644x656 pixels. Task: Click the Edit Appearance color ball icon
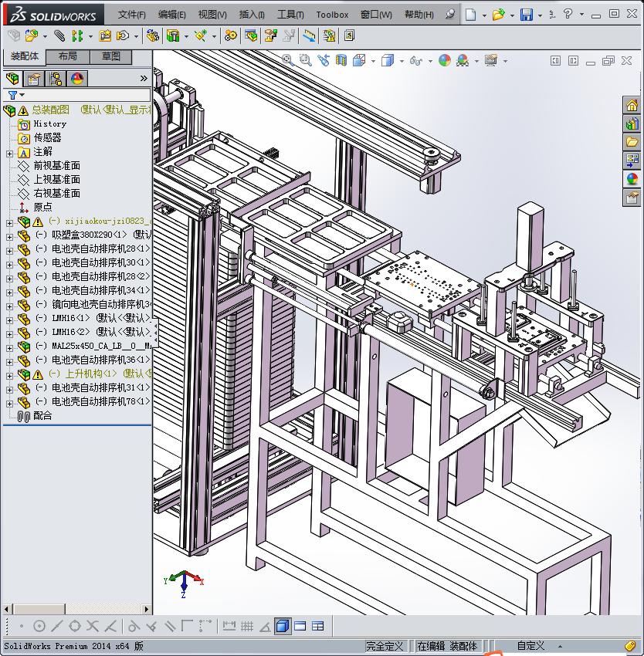[x=444, y=60]
